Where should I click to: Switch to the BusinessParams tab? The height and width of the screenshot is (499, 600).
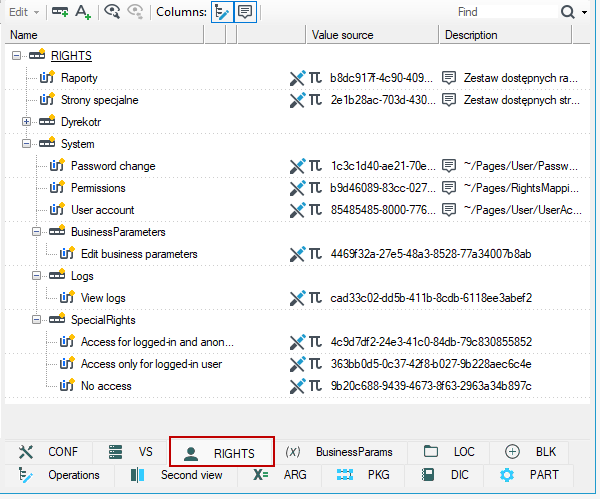(x=340, y=452)
